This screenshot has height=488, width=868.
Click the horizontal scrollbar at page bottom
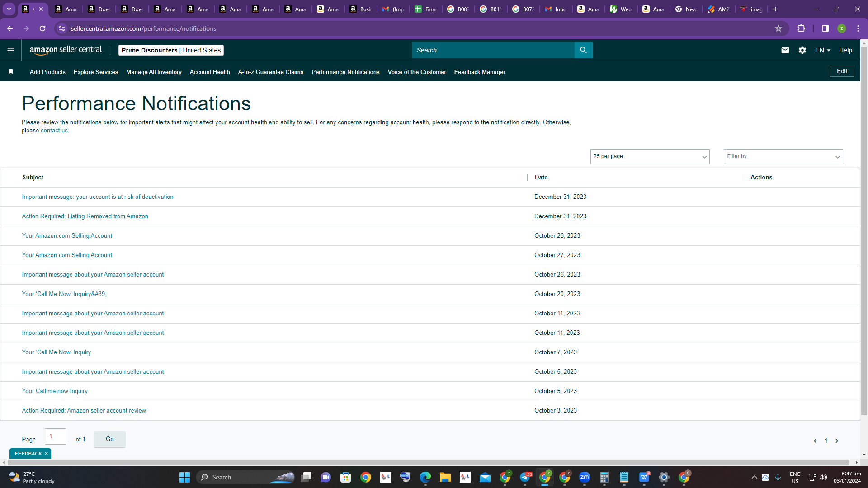[429, 462]
